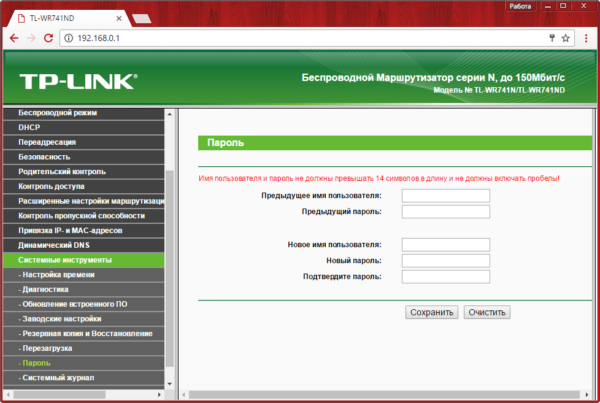This screenshot has height=403, width=600.
Task: Open Резервная копия и Восстановление submenu
Action: (x=84, y=334)
